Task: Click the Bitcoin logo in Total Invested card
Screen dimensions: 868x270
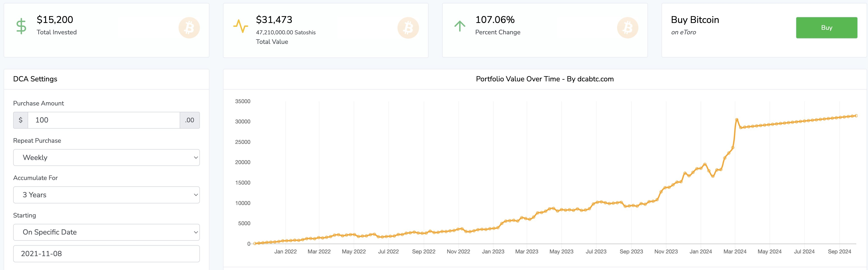Action: [189, 28]
